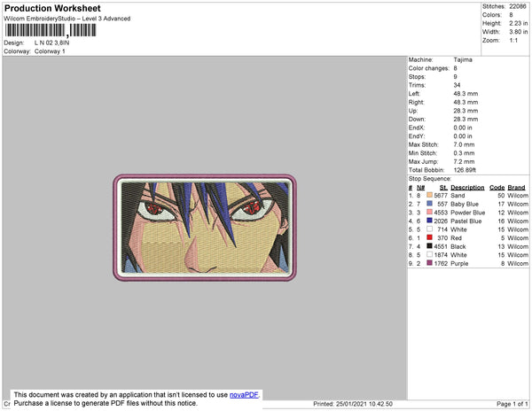Viewport: 532px width, 411px height.
Task: Click the novaPDF hyperlink
Action: click(x=244, y=395)
